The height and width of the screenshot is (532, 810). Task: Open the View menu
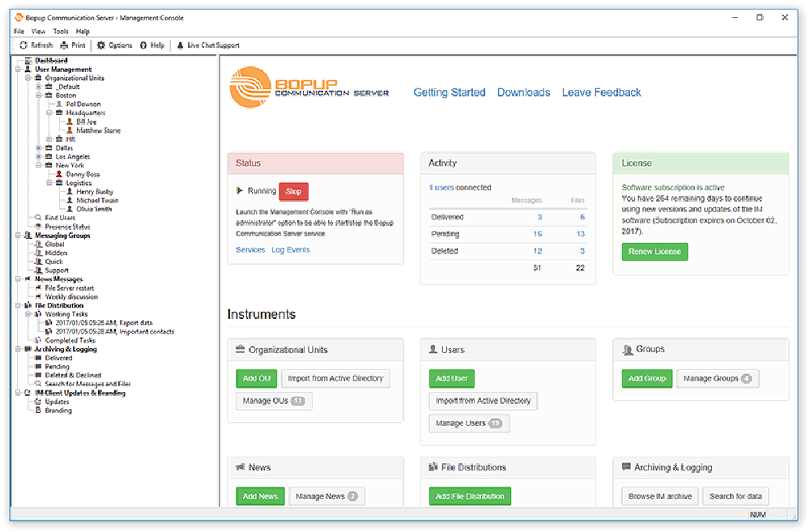coord(38,32)
